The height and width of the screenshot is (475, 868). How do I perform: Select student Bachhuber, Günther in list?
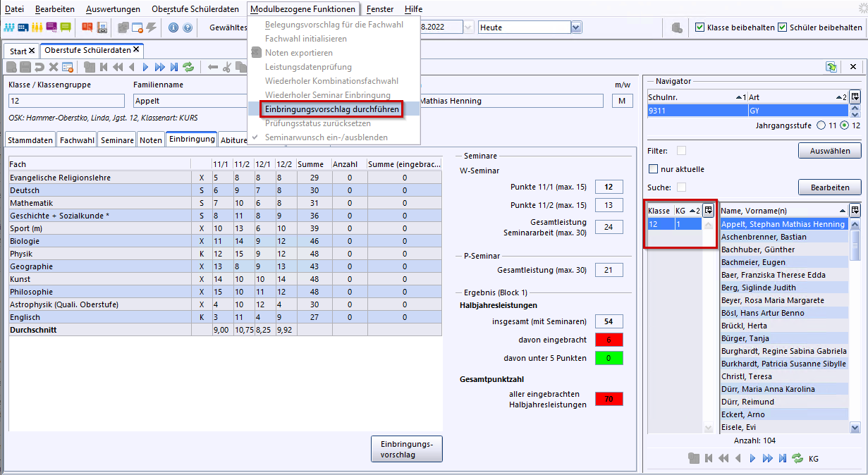(784, 249)
